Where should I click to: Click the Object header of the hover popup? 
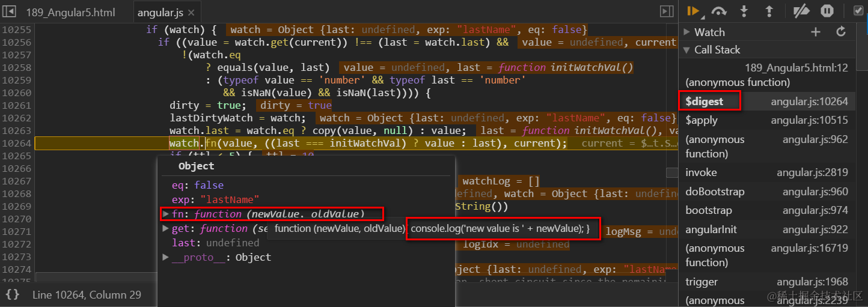[x=196, y=166]
